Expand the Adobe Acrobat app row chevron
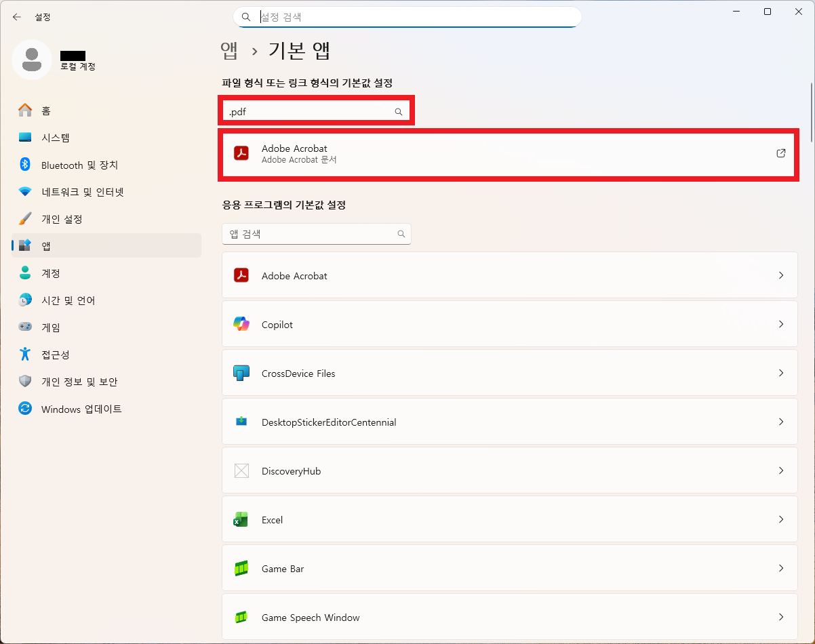The height and width of the screenshot is (644, 815). click(781, 275)
